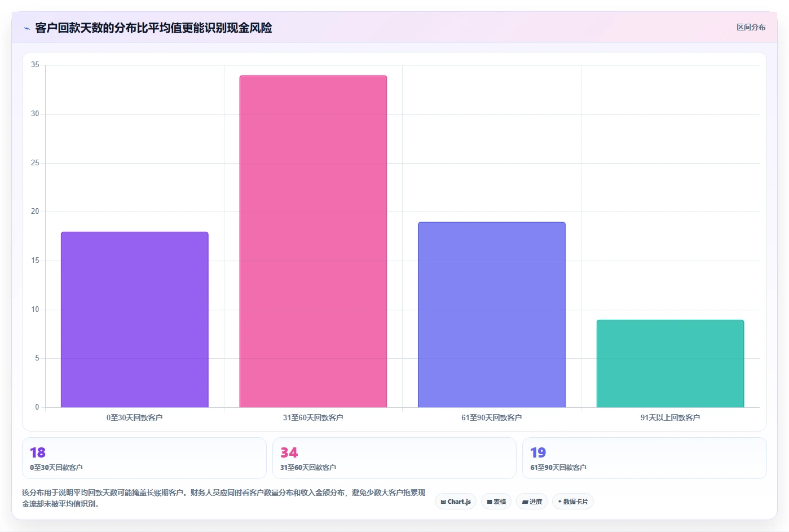
Task: Click the y-axis value 5
Action: pyautogui.click(x=37, y=358)
